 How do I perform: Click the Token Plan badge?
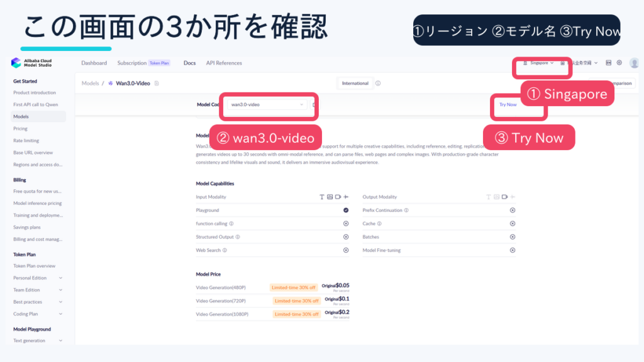[159, 63]
